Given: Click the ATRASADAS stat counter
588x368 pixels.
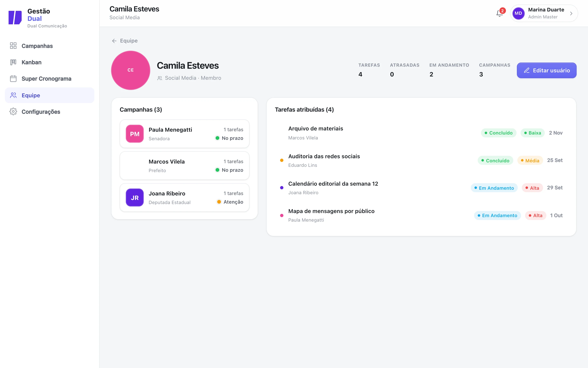Looking at the screenshot, I should (404, 70).
